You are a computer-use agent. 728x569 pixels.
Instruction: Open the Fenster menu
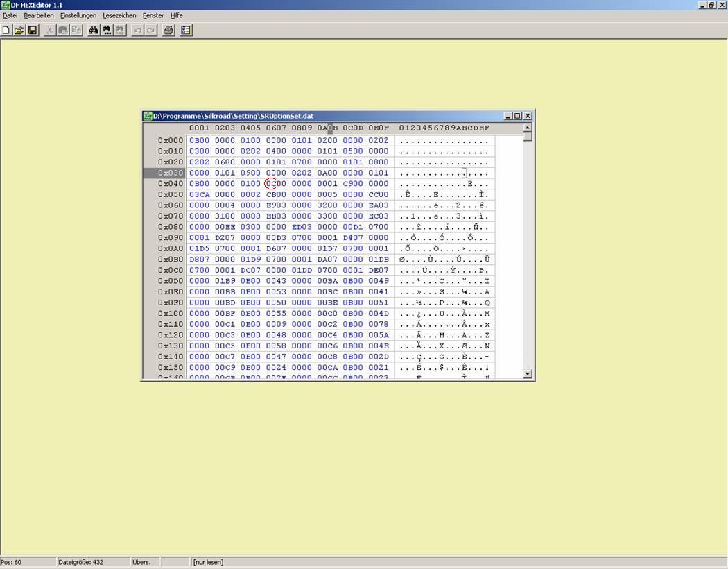pos(153,15)
